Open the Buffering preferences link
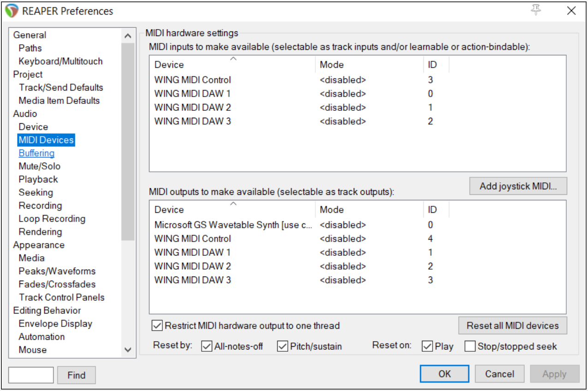Screen dimensions: 588x391 pyautogui.click(x=36, y=153)
